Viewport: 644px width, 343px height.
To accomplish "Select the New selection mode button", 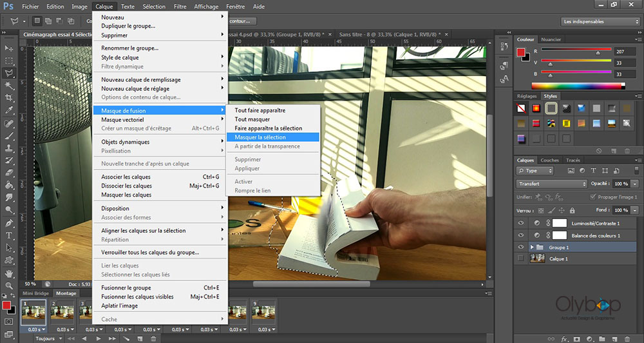I will (x=37, y=21).
